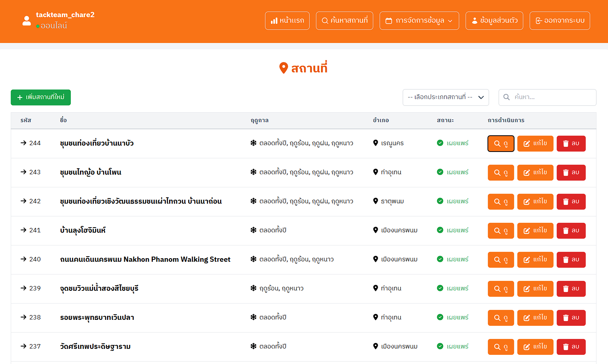The height and width of the screenshot is (364, 608).
Task: Edit place 243 ชุมชนไทญ้อ บ้านโพน
Action: 535,173
